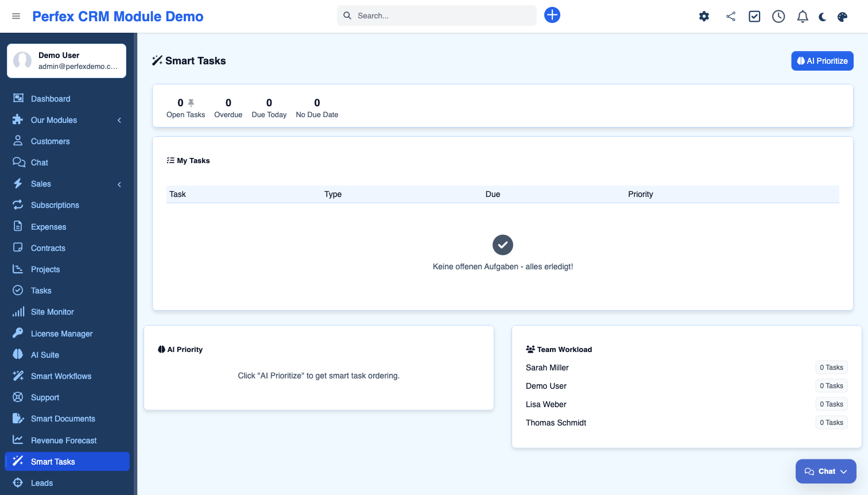Open the color palette theme icon
The height and width of the screenshot is (495, 868).
point(842,17)
